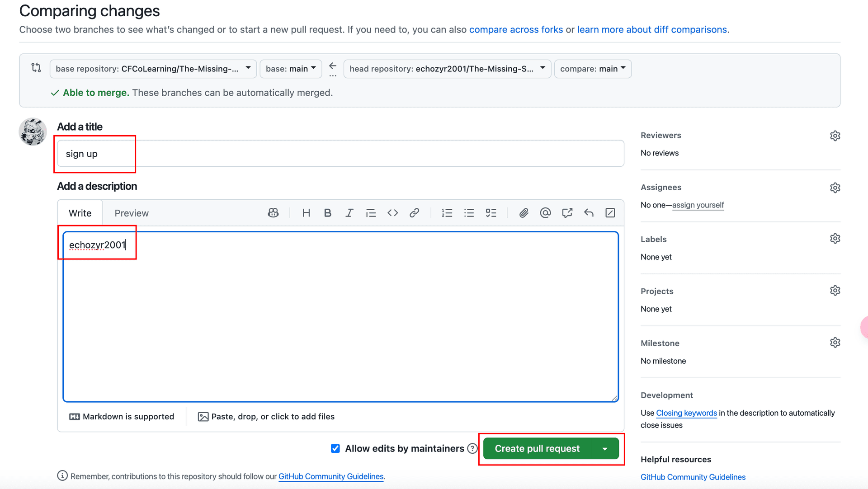Click the Copilot icon in description toolbar
This screenshot has width=868, height=489.
[273, 213]
